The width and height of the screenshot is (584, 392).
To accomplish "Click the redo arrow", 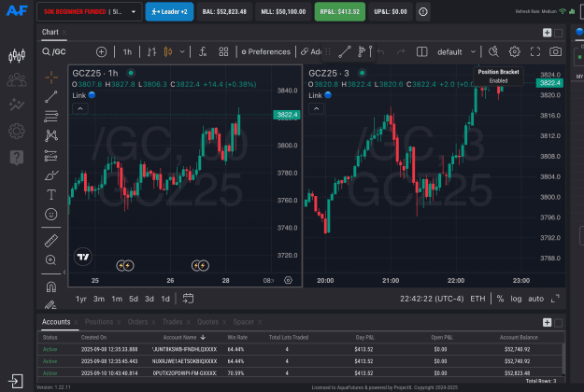I will (401, 51).
